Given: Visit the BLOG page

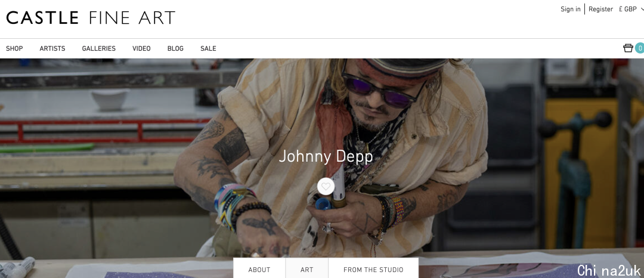Looking at the screenshot, I should point(175,48).
